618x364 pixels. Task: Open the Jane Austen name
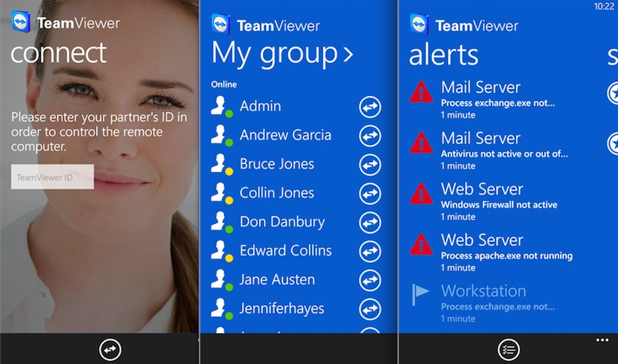click(x=277, y=280)
